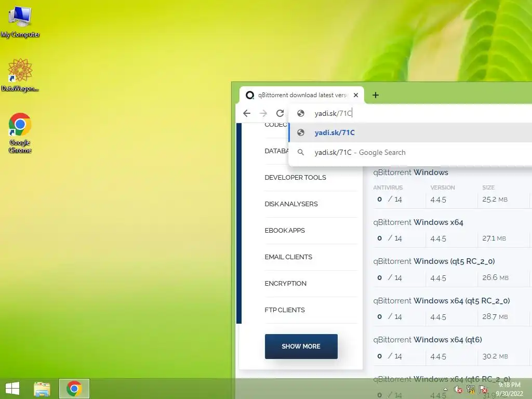Click the muted volume tray icon
This screenshot has height=399, width=532.
point(458,390)
